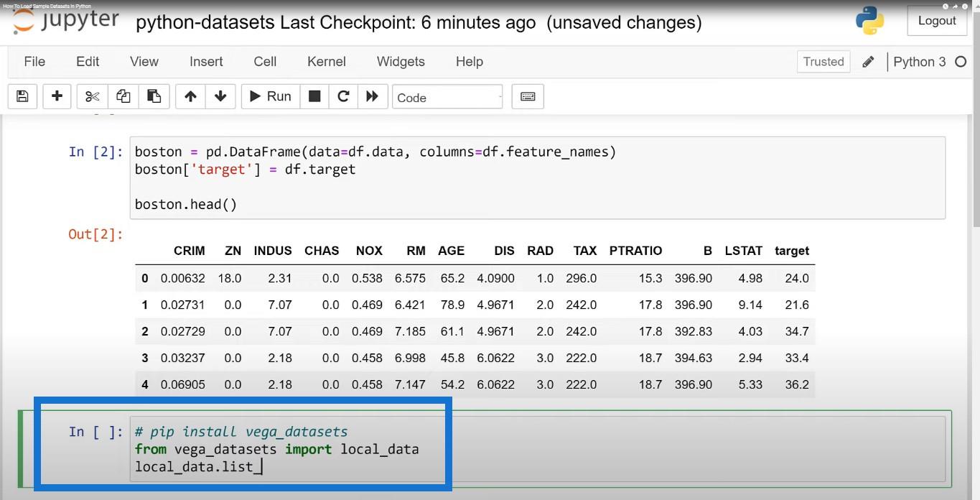The image size is (980, 500).
Task: Click the TAX column header
Action: click(x=585, y=251)
